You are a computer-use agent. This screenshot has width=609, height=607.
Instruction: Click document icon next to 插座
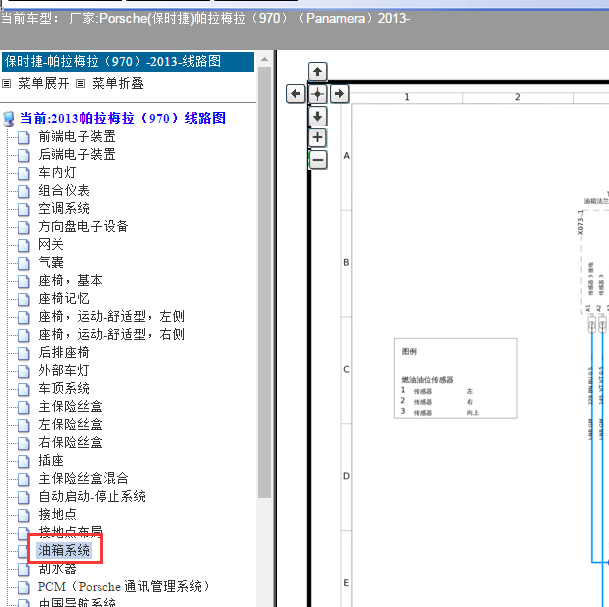click(24, 461)
